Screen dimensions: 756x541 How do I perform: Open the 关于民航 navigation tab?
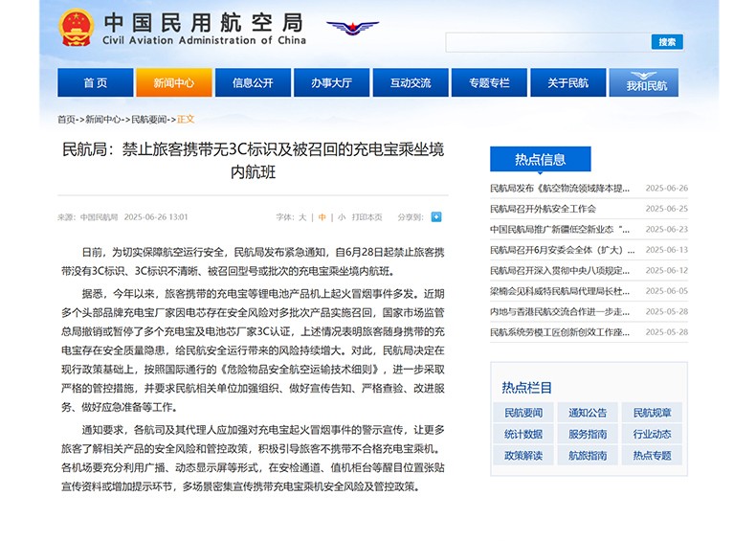tap(568, 82)
